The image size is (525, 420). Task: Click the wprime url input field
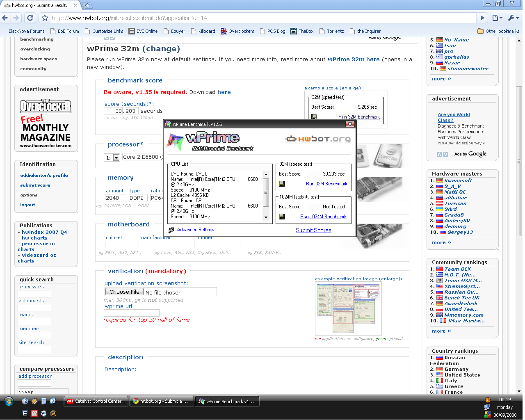(x=131, y=313)
